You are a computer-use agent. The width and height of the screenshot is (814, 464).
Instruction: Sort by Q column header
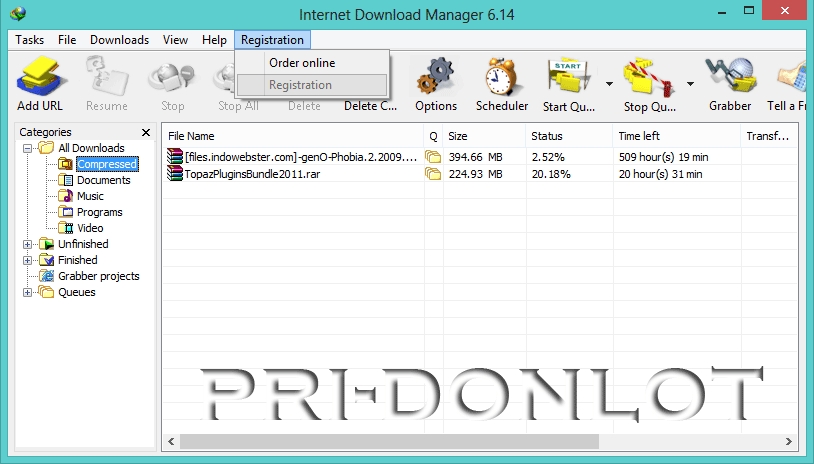click(x=433, y=136)
